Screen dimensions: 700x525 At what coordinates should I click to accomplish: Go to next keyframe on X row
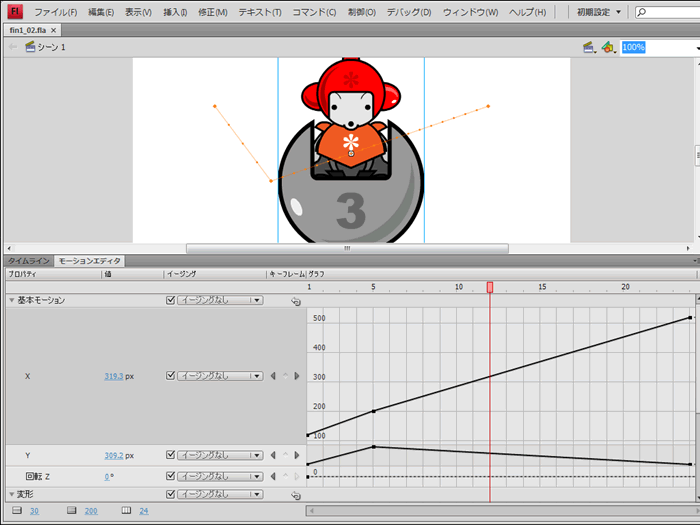pos(297,376)
